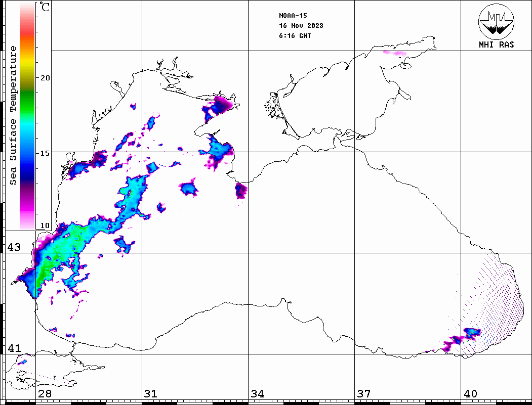Click the 20 degree scale label
The width and height of the screenshot is (532, 405).
45,78
